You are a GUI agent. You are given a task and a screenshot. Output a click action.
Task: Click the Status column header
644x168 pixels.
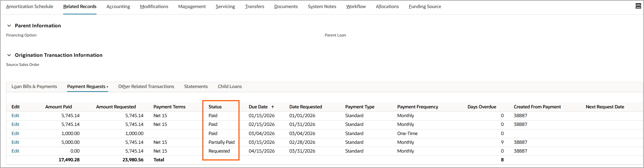click(x=215, y=107)
